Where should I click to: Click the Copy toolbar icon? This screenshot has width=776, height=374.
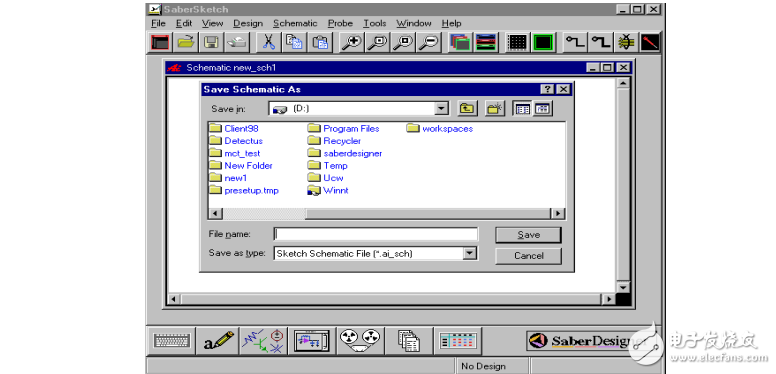tap(294, 43)
